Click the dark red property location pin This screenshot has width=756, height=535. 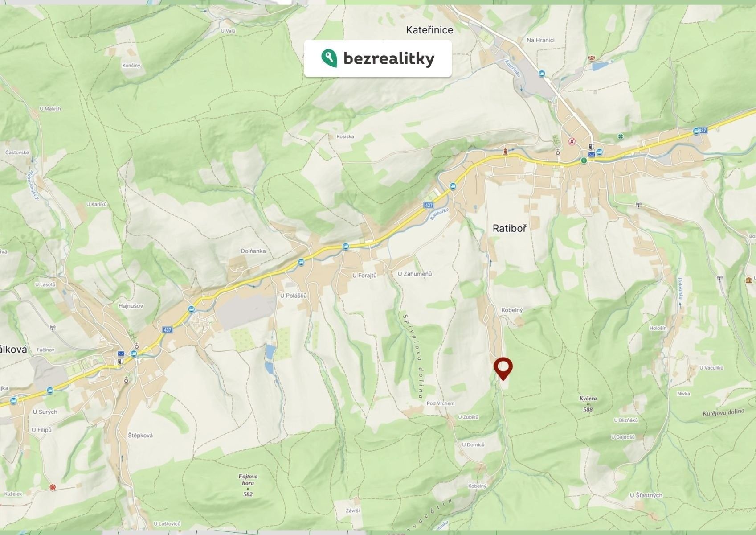pos(503,369)
